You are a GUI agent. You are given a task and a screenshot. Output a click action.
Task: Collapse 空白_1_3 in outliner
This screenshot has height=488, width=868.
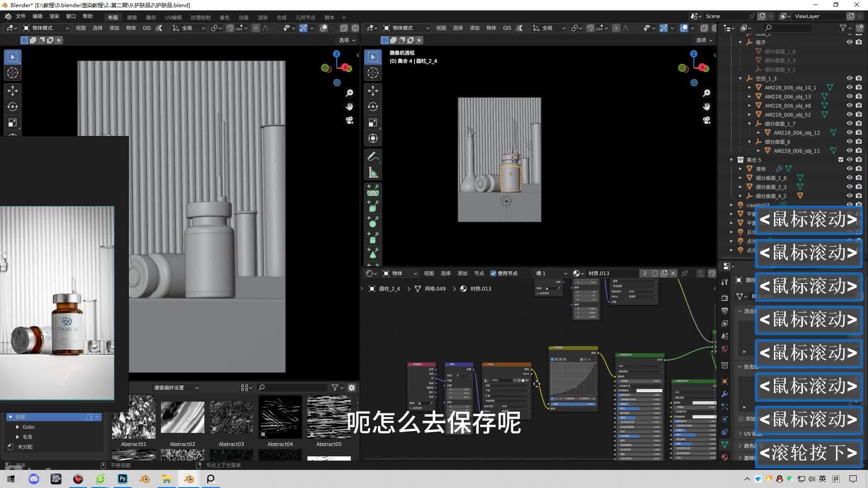(741, 78)
